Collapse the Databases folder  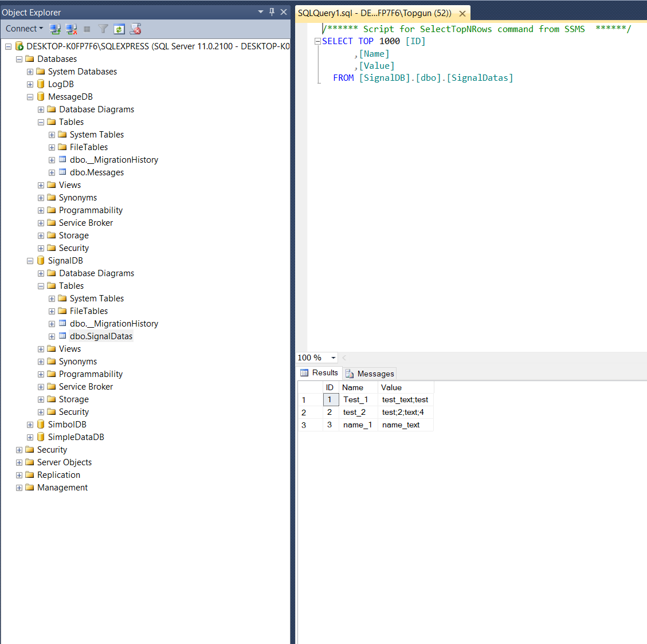19,60
